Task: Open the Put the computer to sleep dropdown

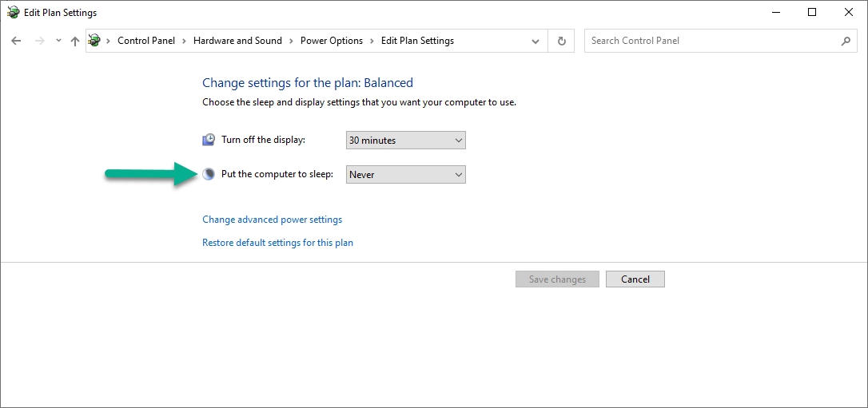Action: coord(405,175)
